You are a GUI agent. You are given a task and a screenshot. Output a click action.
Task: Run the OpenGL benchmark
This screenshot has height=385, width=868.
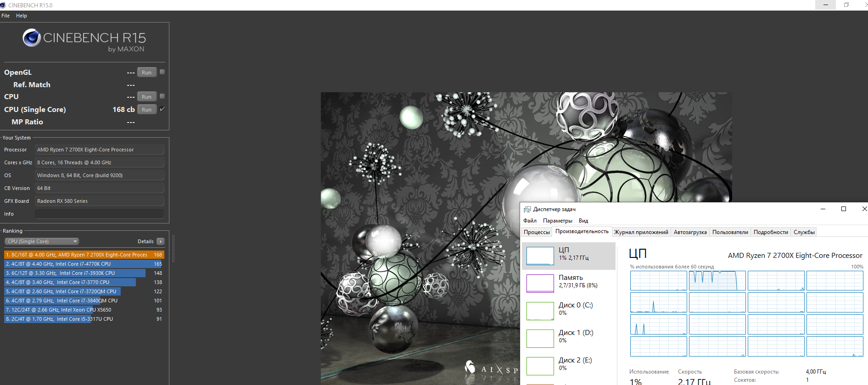tap(147, 73)
